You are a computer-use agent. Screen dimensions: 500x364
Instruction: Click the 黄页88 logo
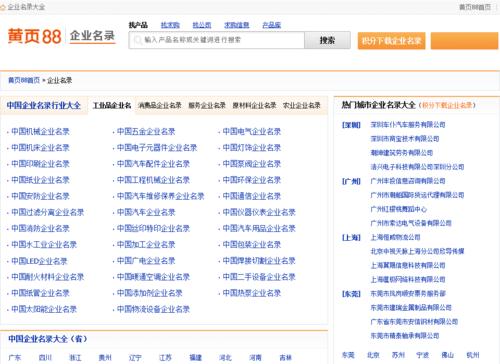35,36
